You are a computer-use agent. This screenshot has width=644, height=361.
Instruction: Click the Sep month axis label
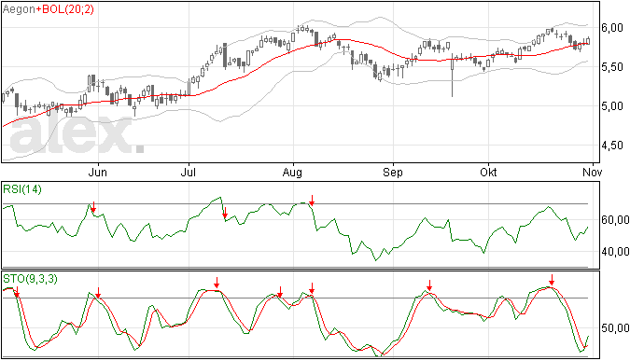pyautogui.click(x=393, y=173)
